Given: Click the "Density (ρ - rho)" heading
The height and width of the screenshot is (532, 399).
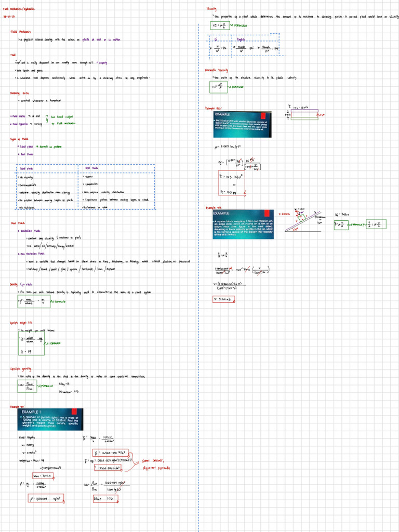Looking at the screenshot, I should [21, 284].
